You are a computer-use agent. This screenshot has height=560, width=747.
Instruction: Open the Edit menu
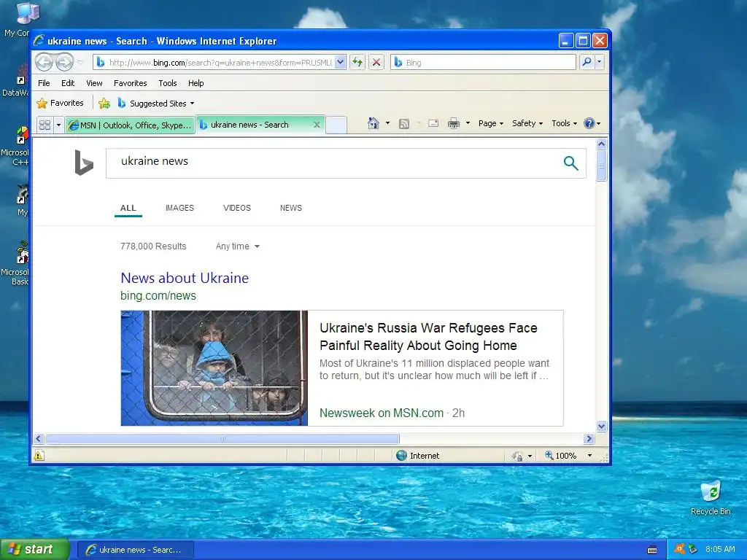pyautogui.click(x=68, y=83)
